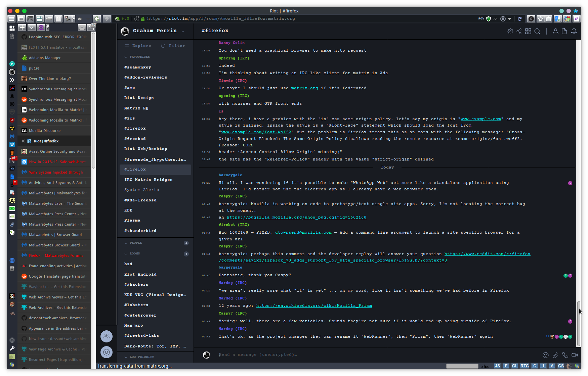Collapse the Rooms section
Screen dimensions: 588x376
click(132, 254)
